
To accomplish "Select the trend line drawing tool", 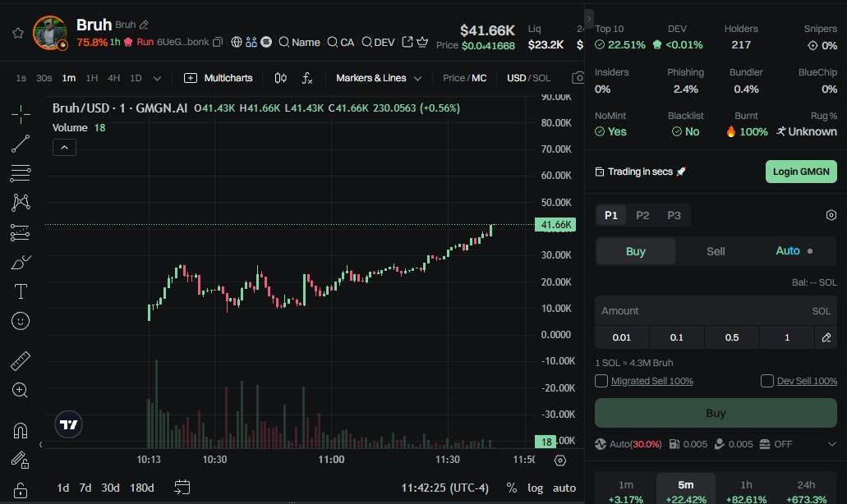I will coord(21,144).
